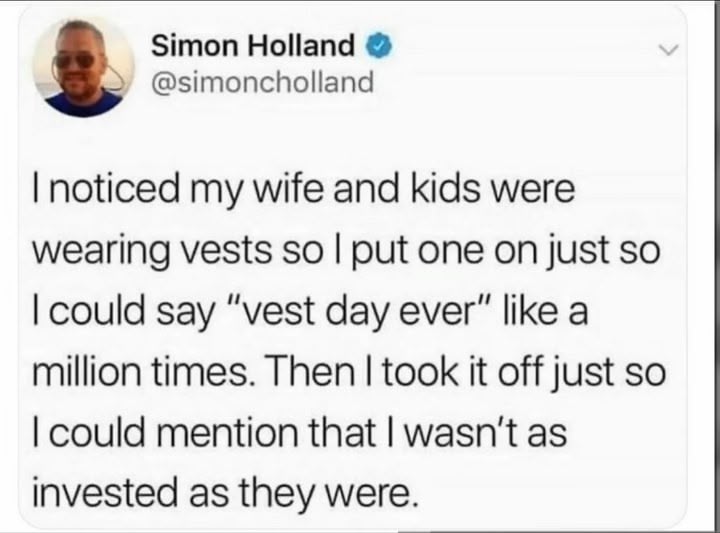Click the word "wife" in the first line
720x533 pixels.
coord(290,190)
